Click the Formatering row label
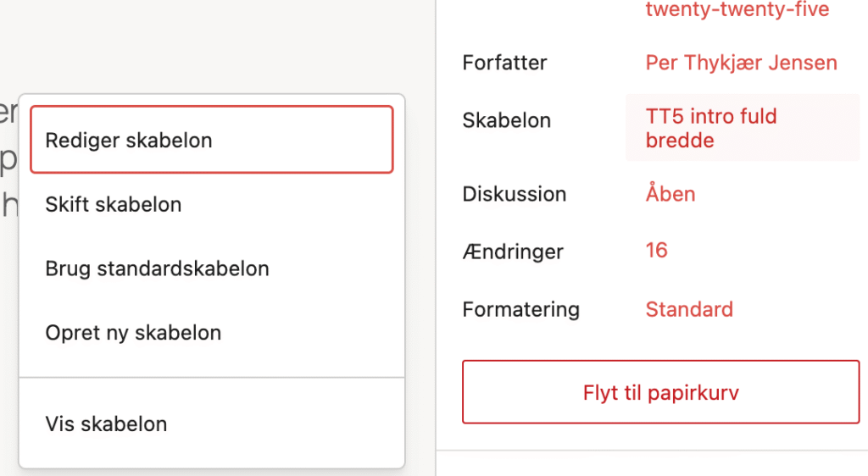This screenshot has height=476, width=868. [x=520, y=309]
